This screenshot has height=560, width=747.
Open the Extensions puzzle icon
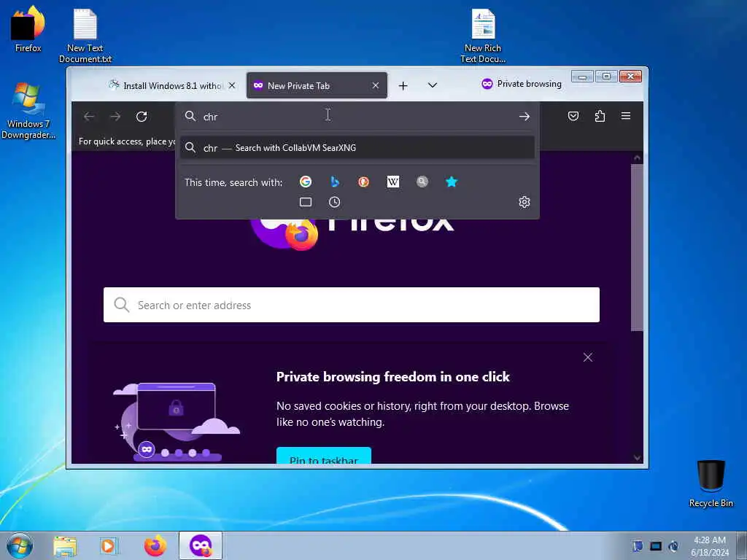click(x=600, y=116)
